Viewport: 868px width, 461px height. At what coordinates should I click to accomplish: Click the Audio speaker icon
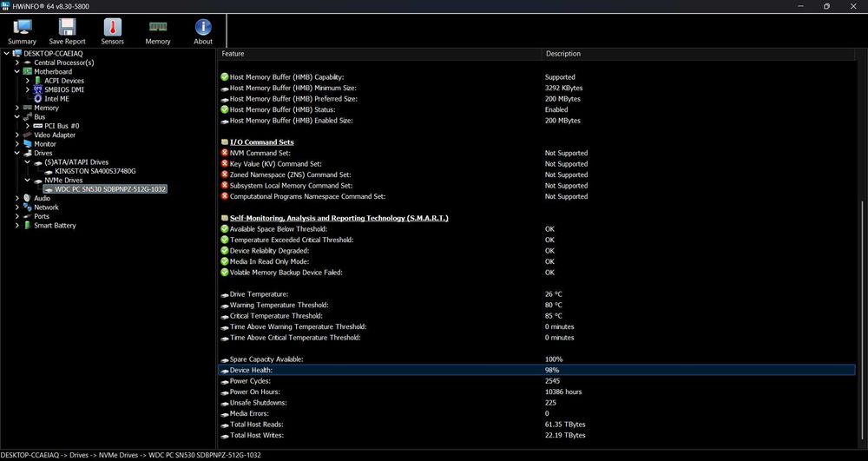tap(28, 198)
